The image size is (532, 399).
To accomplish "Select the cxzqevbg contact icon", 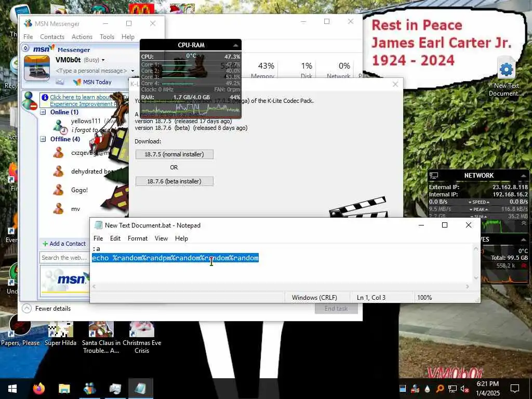I will 59,153.
